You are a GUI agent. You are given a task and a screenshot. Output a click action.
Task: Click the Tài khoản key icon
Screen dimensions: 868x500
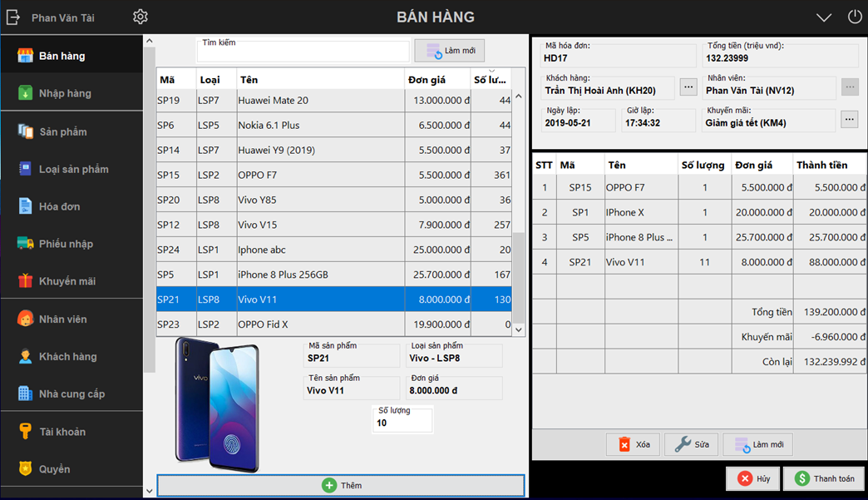point(25,431)
